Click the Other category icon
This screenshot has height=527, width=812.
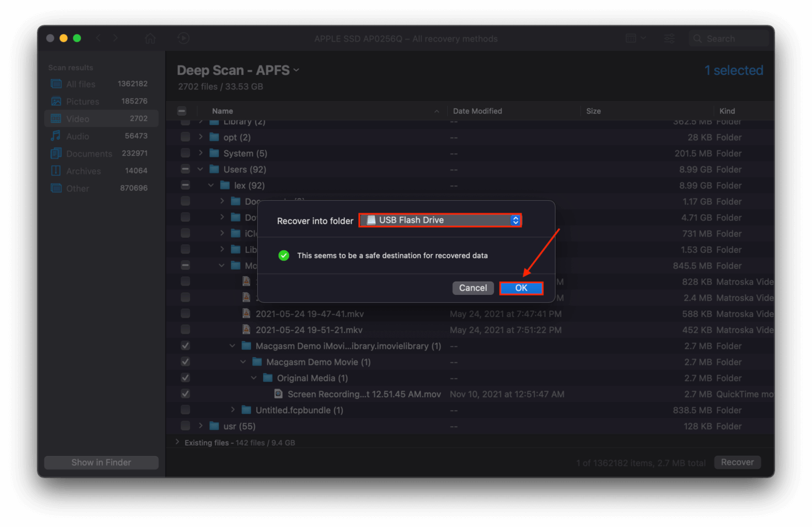56,188
